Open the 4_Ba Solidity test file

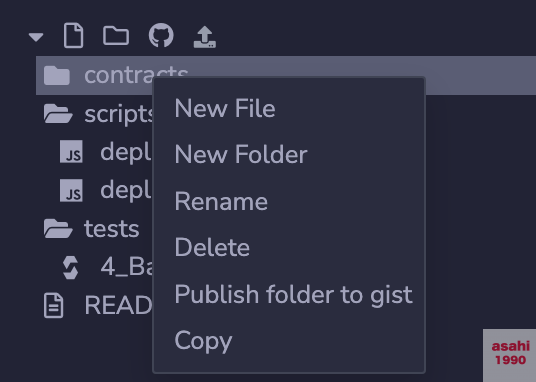click(108, 267)
